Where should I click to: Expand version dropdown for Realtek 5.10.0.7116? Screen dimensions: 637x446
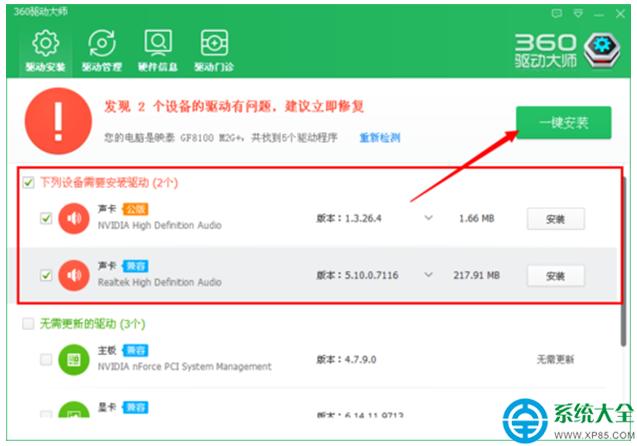(x=429, y=275)
